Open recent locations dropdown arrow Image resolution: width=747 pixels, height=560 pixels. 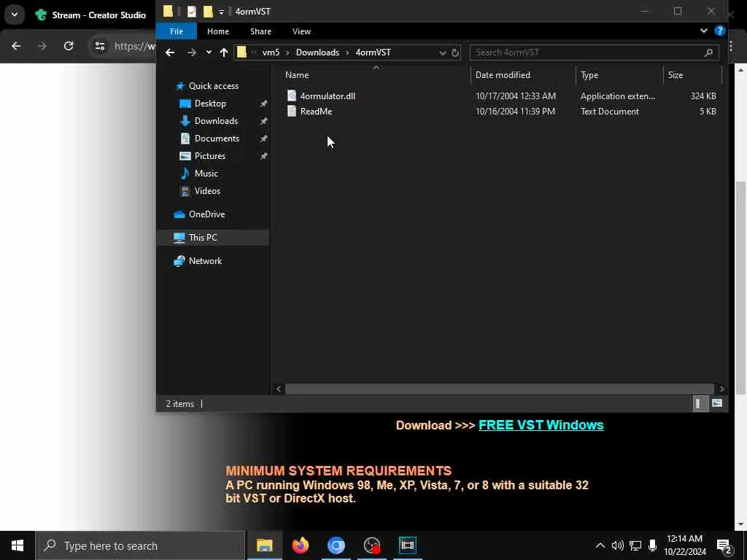[209, 52]
